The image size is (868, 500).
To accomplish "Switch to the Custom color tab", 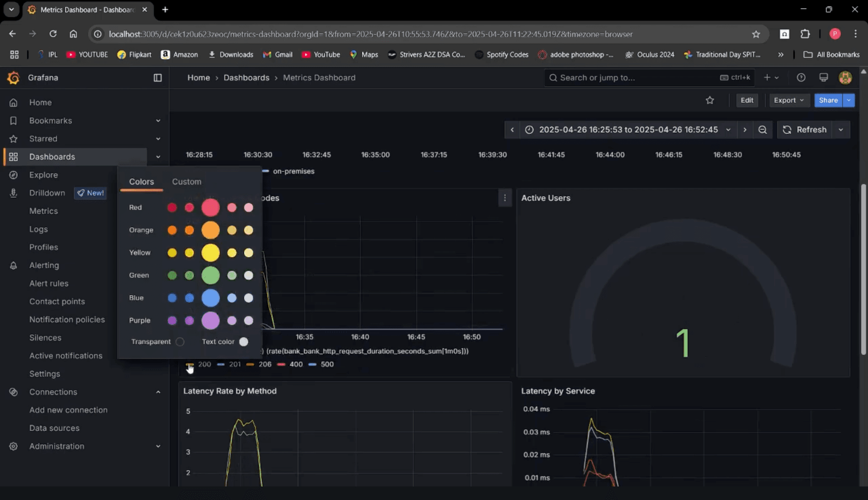I will pos(186,182).
